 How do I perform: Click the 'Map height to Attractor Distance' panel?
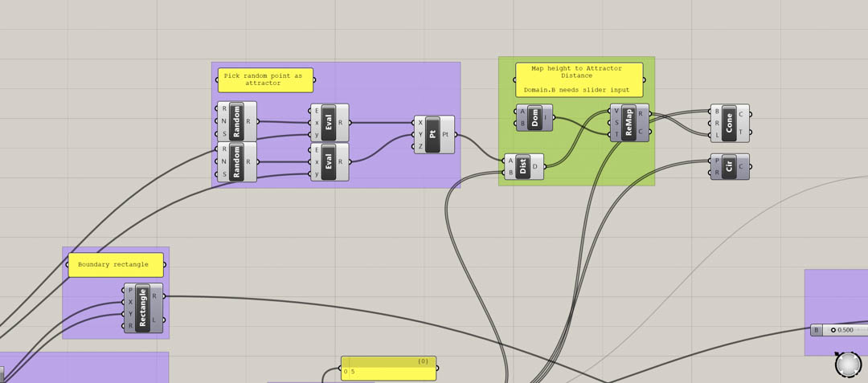pos(579,79)
